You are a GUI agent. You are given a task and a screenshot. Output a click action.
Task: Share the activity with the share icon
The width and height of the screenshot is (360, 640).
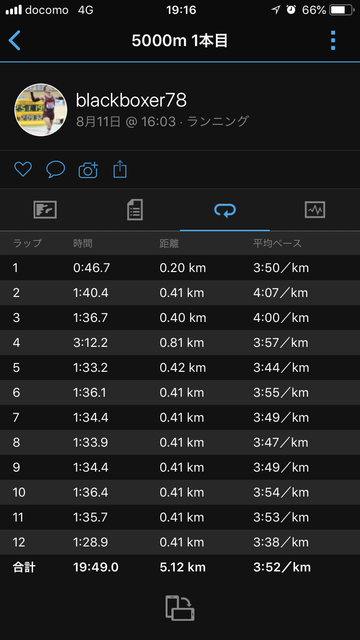click(120, 169)
